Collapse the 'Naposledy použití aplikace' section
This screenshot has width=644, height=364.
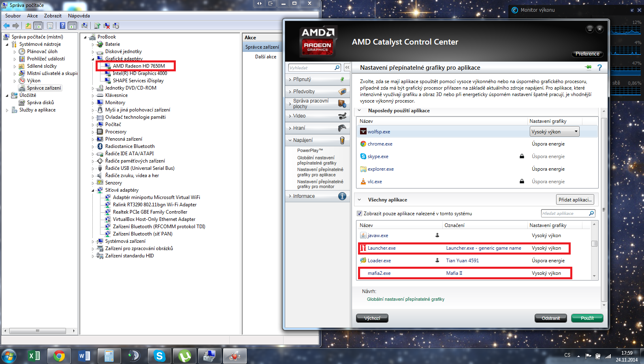coord(359,111)
